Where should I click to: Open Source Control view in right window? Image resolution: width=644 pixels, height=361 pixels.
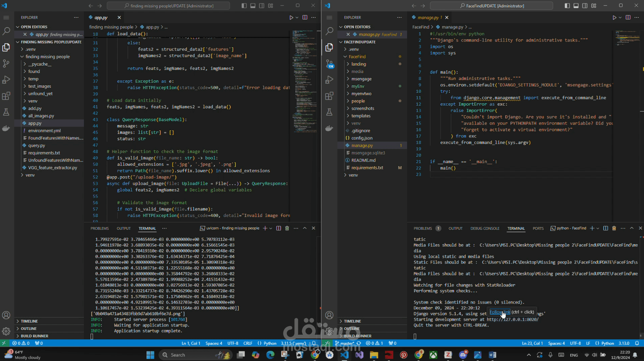tap(329, 63)
